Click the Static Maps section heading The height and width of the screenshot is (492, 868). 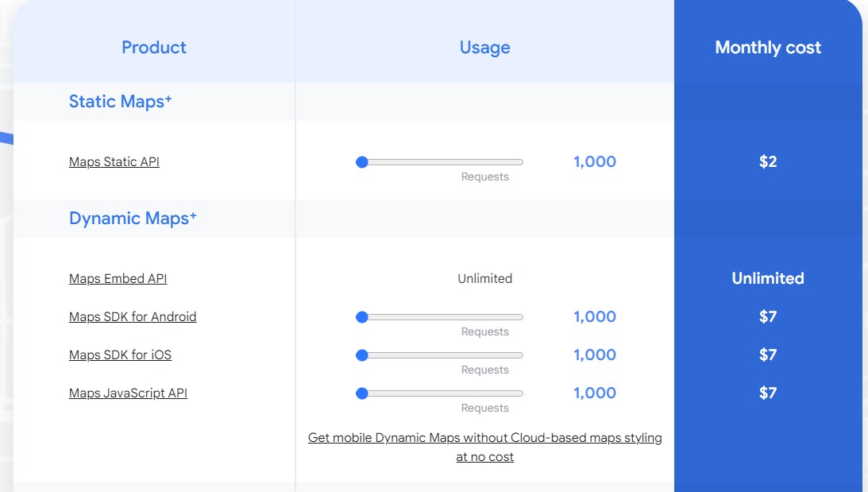120,102
